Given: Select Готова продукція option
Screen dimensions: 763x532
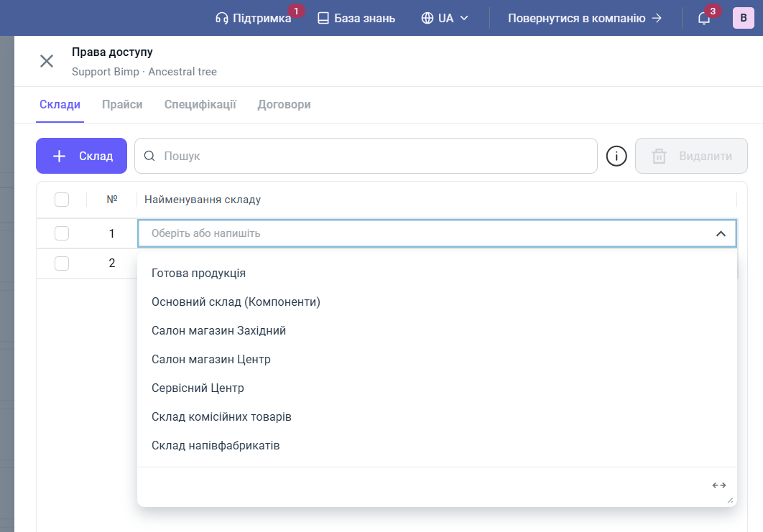Looking at the screenshot, I should point(437,274).
